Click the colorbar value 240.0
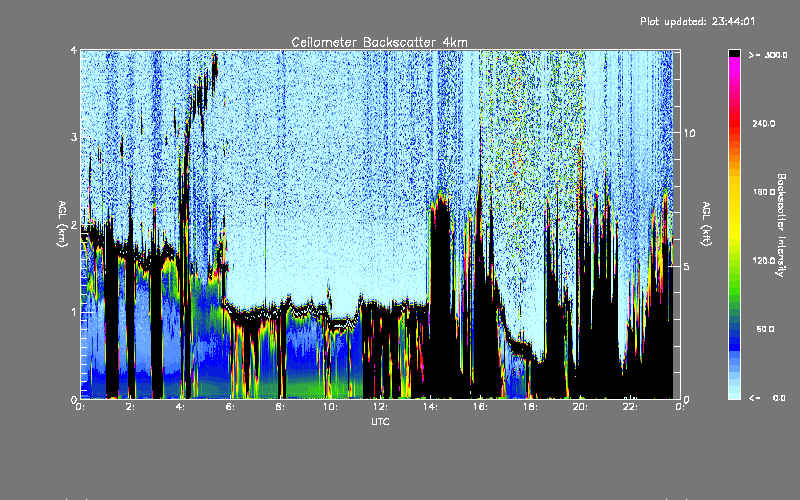The width and height of the screenshot is (800, 500). (x=764, y=123)
